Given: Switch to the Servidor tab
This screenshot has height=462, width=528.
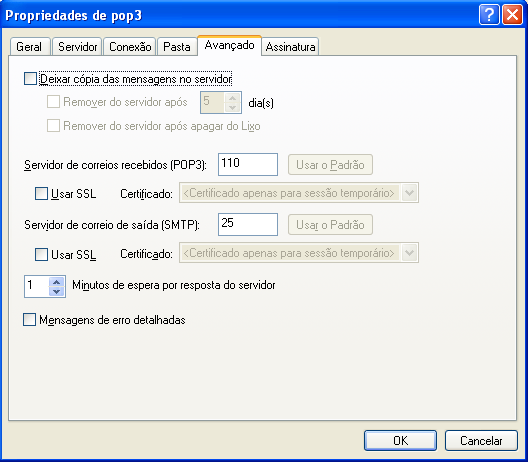Looking at the screenshot, I should pyautogui.click(x=77, y=46).
